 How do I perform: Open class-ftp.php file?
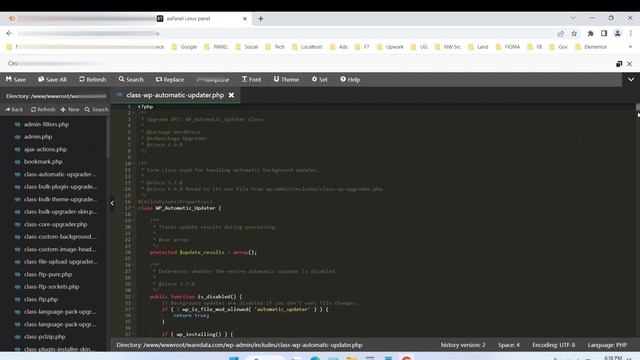click(x=41, y=300)
